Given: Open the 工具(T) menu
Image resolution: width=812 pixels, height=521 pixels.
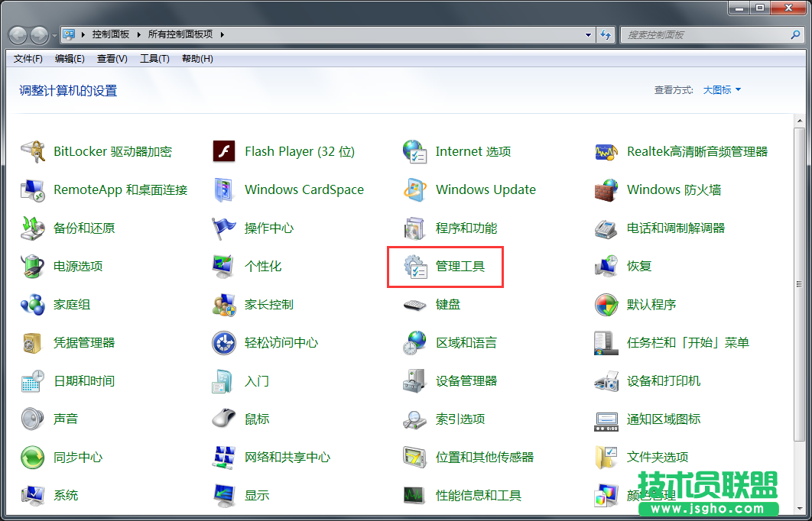Looking at the screenshot, I should point(154,59).
